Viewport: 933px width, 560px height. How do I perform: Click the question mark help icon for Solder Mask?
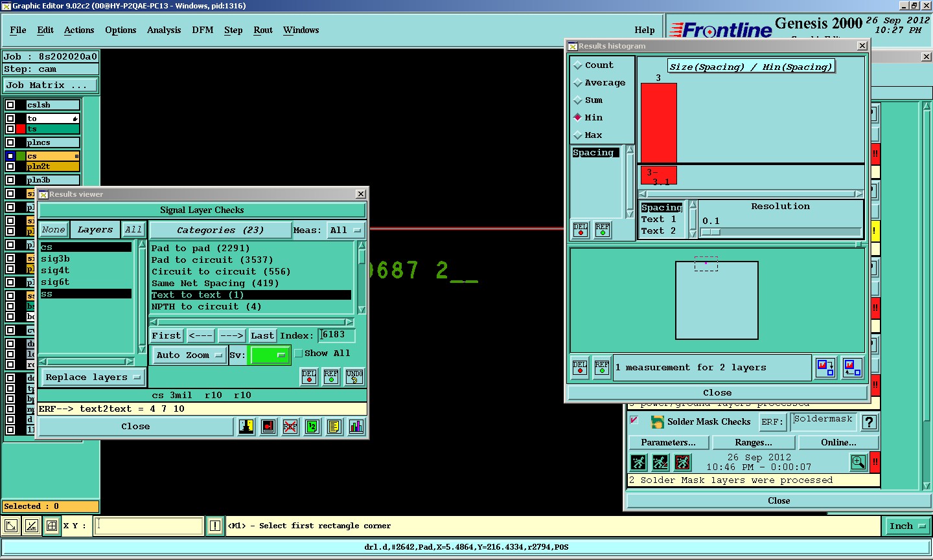coord(870,422)
